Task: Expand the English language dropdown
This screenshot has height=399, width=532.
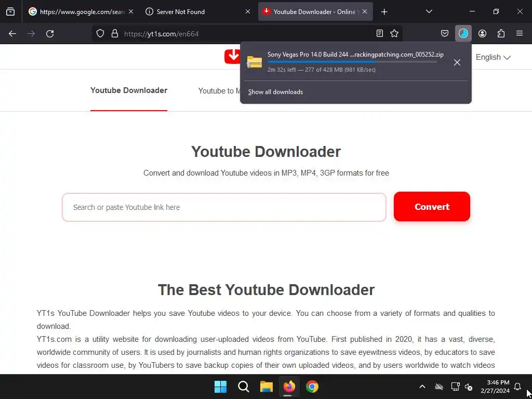Action: tap(493, 57)
